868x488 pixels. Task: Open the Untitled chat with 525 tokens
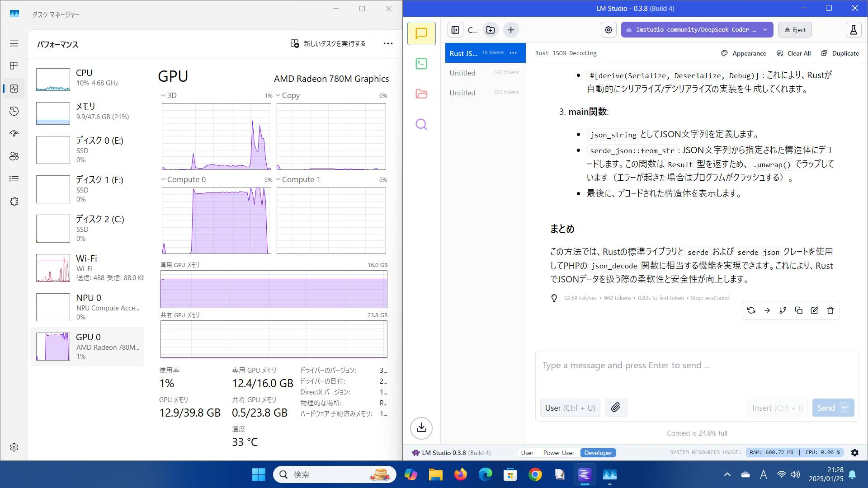[x=485, y=93]
